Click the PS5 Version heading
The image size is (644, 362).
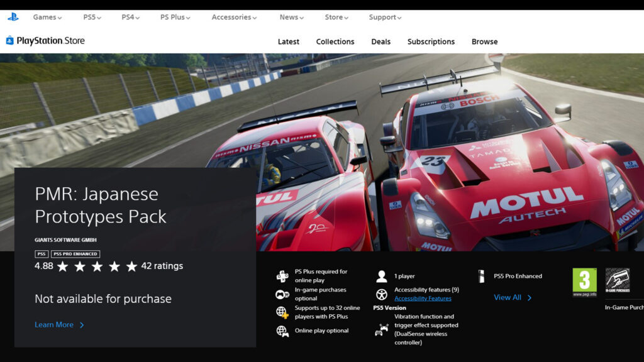click(x=389, y=308)
